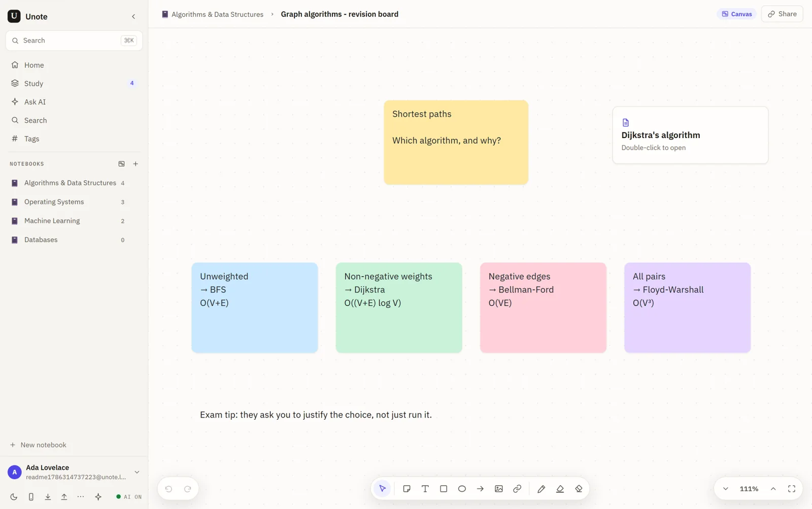
Task: Select the pointer selection tool
Action: point(383,489)
